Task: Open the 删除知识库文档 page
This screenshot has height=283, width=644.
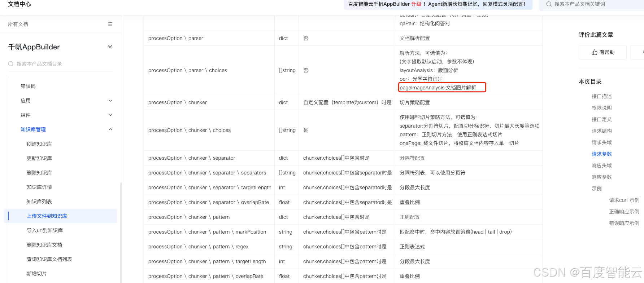Action: (x=44, y=245)
